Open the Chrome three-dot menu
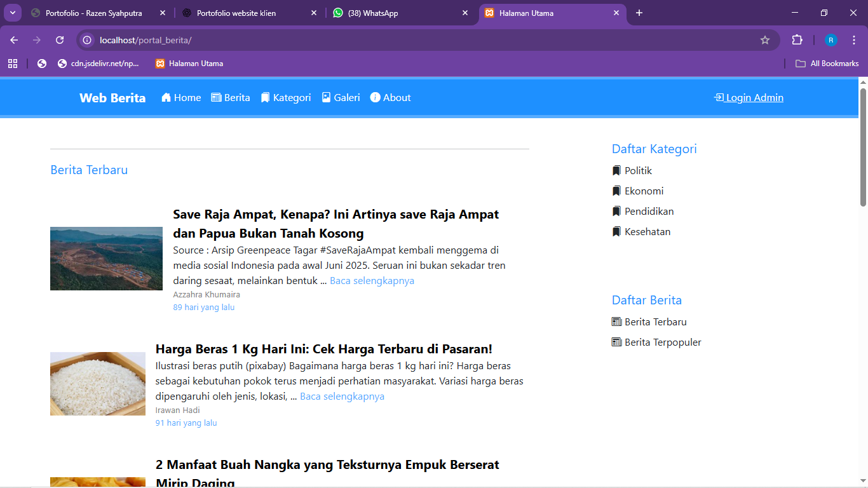The height and width of the screenshot is (488, 868). tap(854, 39)
